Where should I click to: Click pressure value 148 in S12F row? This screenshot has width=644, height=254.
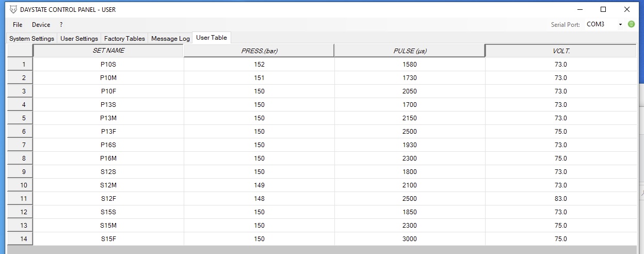coord(259,199)
